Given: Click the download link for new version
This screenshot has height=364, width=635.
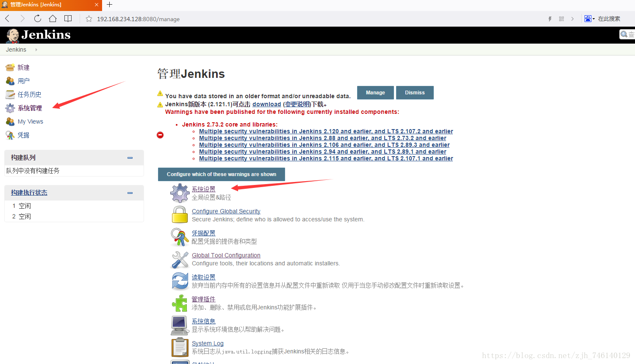Looking at the screenshot, I should (x=267, y=104).
